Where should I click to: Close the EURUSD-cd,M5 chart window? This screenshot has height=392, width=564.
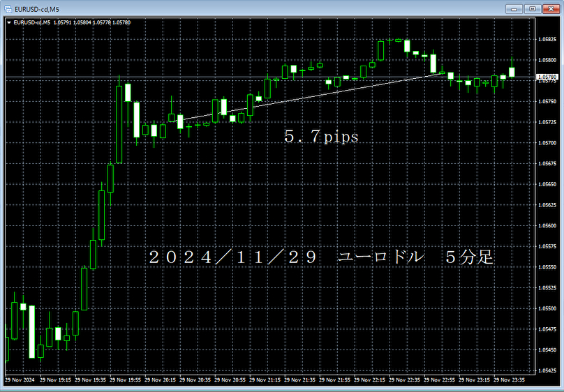pos(550,8)
